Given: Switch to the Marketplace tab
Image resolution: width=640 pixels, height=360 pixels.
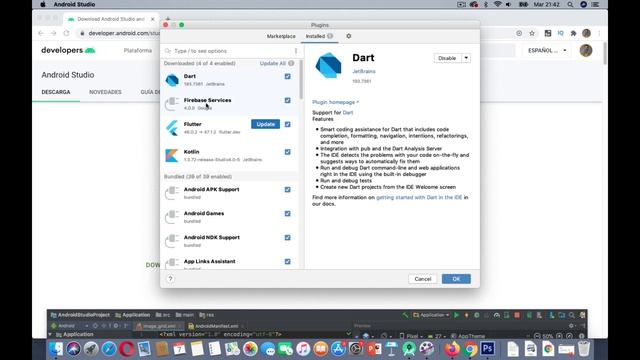Looking at the screenshot, I should (281, 36).
